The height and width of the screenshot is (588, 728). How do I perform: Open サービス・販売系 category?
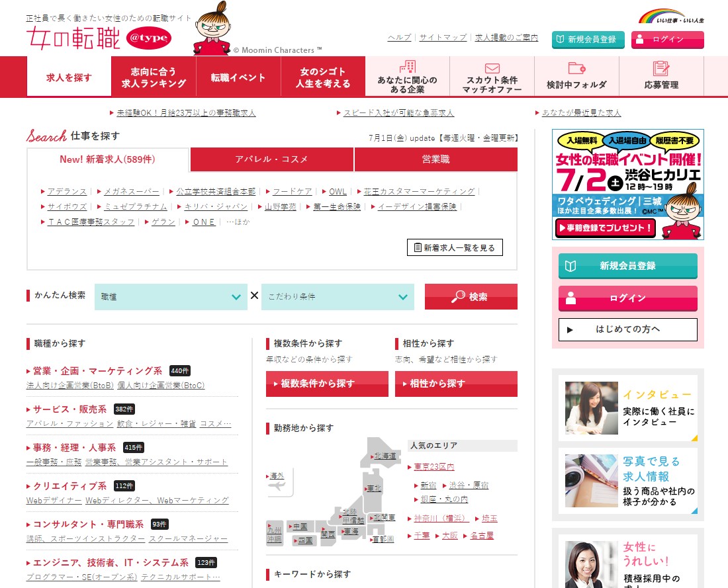(69, 409)
